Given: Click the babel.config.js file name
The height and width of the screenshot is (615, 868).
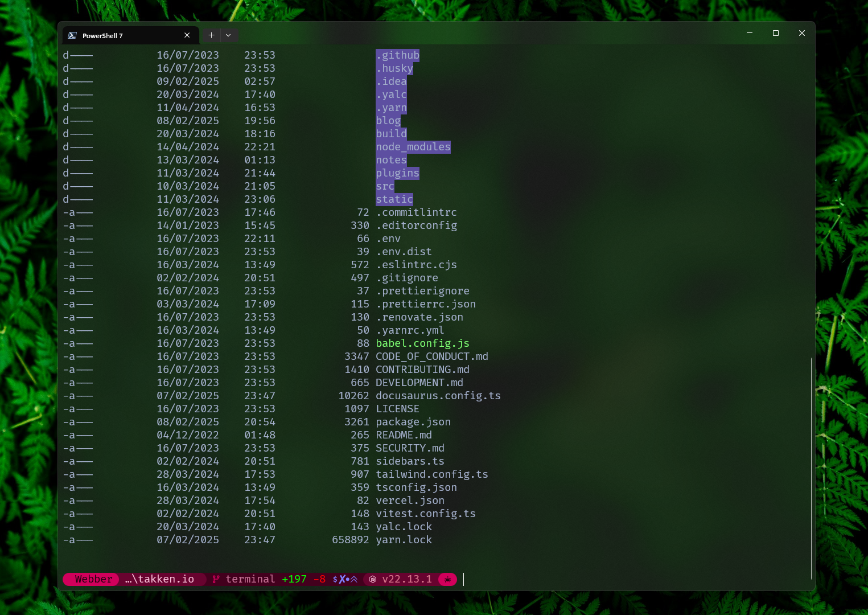Looking at the screenshot, I should [422, 343].
